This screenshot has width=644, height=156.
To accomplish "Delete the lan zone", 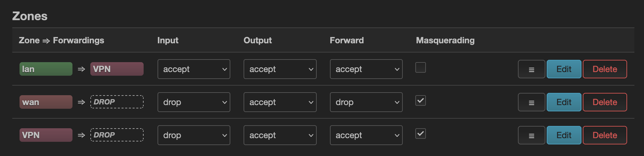I will 605,69.
